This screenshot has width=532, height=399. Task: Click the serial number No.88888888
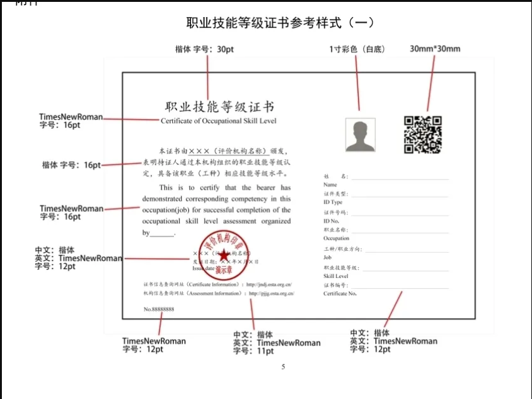coord(159,309)
